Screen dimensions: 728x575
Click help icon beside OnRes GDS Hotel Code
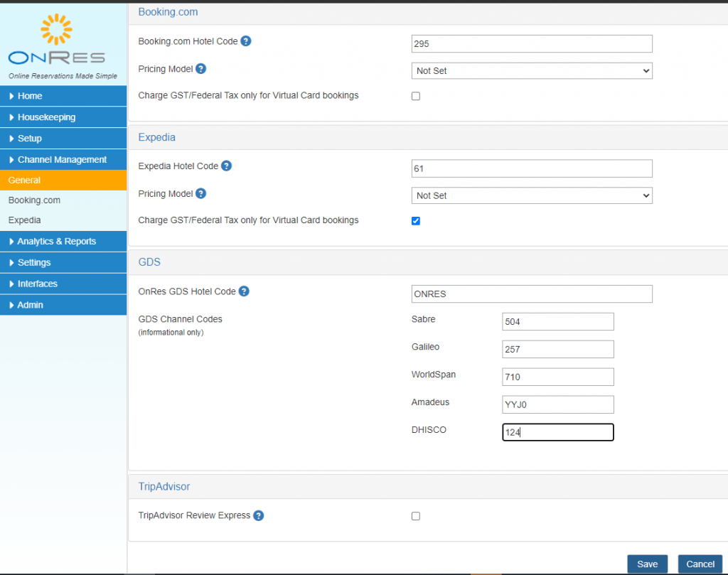[x=244, y=291]
